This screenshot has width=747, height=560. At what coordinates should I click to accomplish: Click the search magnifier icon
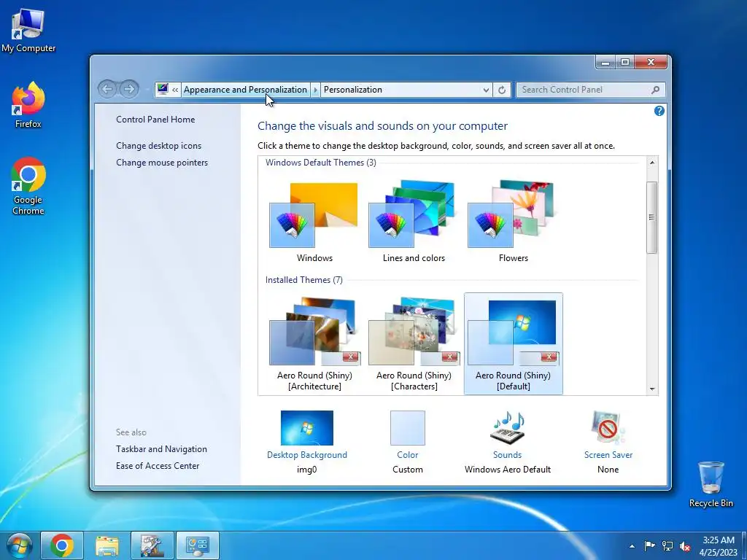[x=656, y=90]
